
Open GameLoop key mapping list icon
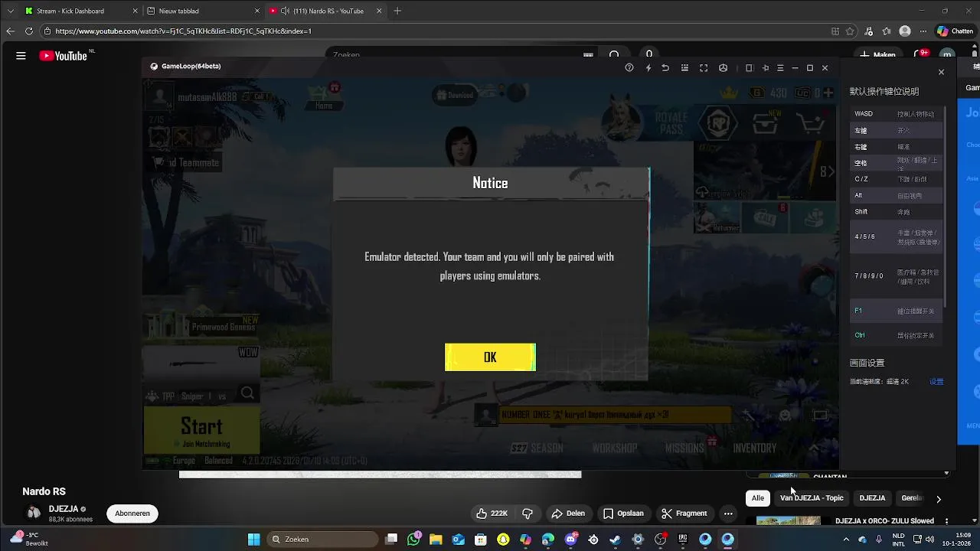[x=684, y=68]
